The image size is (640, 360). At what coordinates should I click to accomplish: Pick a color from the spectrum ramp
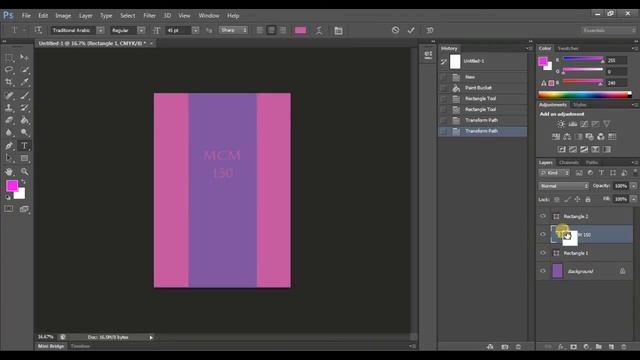584,95
